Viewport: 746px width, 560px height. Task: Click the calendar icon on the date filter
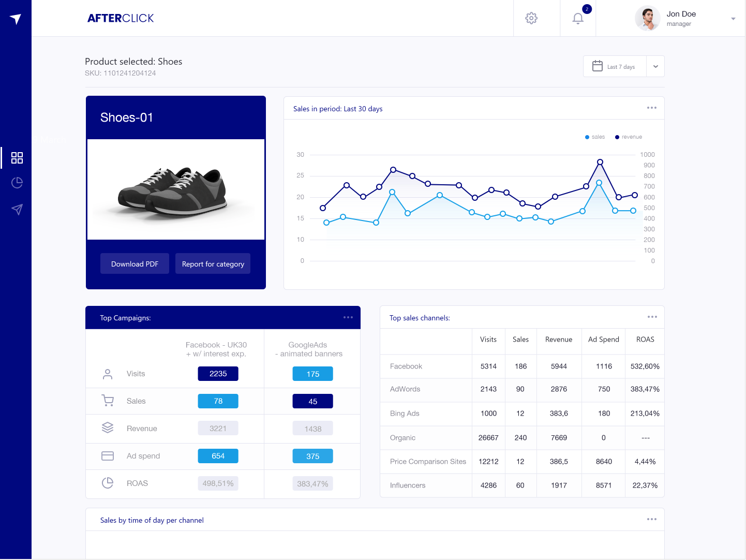coord(598,66)
